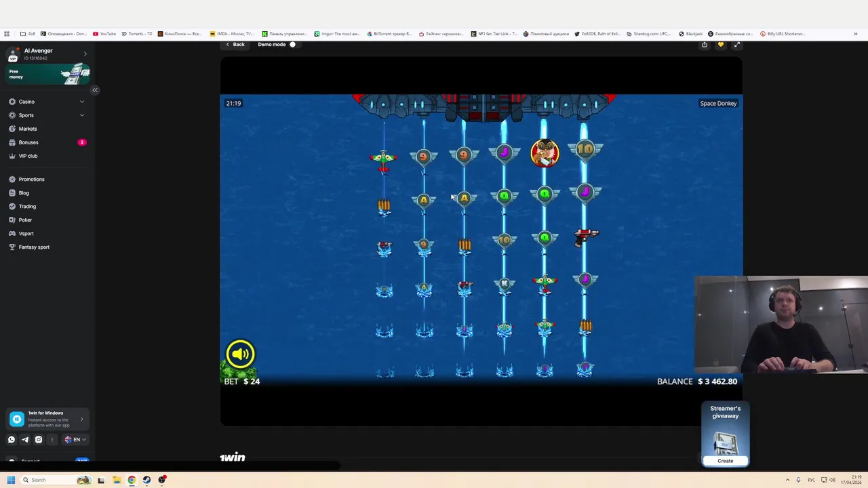Open the Bonuses menu item
Viewport: 868px width, 488px height.
[28, 142]
